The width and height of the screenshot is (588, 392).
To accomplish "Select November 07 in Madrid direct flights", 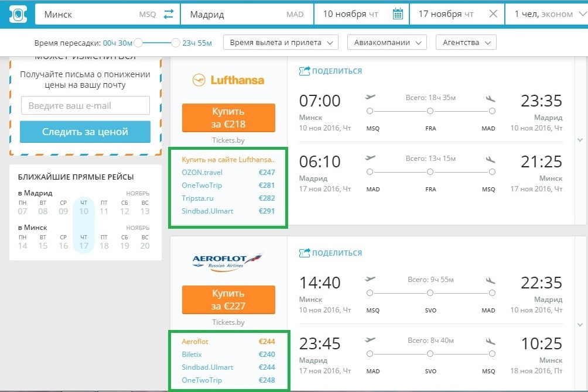I will coord(22,211).
